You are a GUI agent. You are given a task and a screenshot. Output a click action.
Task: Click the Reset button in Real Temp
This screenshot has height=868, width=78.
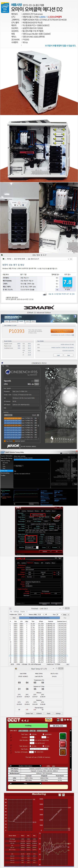49,713
